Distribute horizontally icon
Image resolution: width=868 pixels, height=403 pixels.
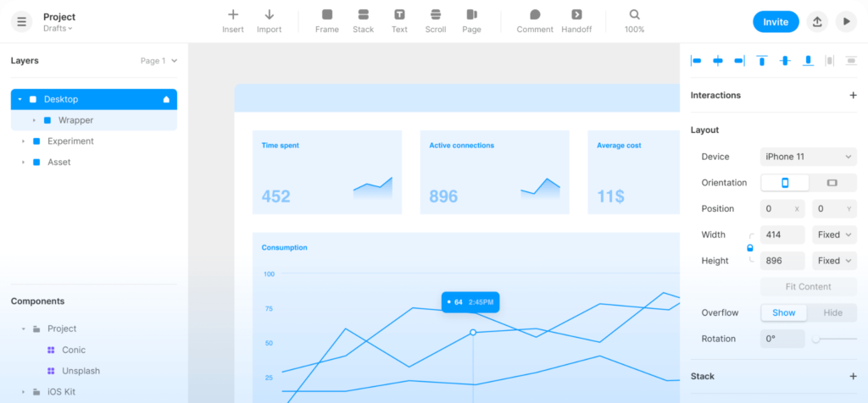pyautogui.click(x=829, y=61)
